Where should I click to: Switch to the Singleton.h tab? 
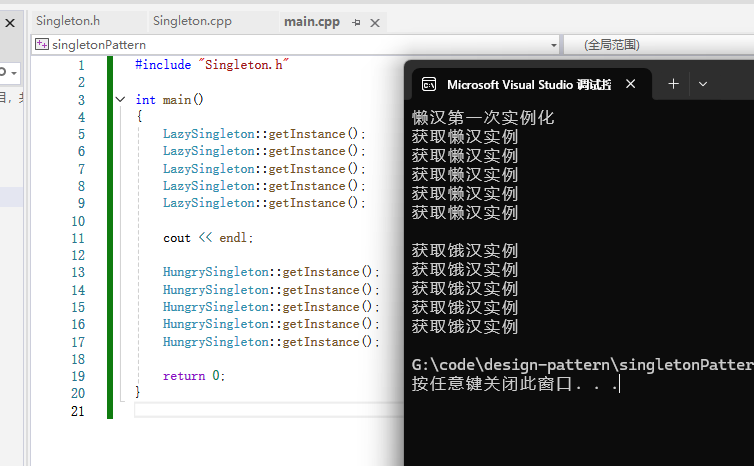[x=68, y=21]
